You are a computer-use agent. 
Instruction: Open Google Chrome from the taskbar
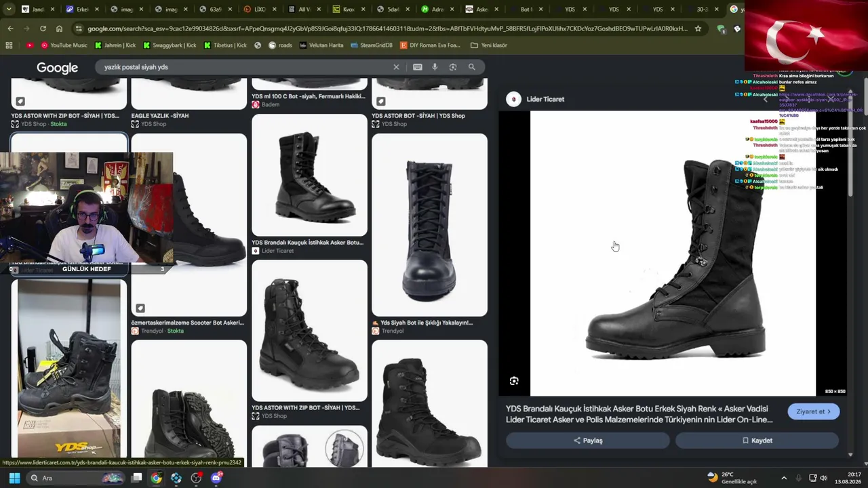coord(156,478)
